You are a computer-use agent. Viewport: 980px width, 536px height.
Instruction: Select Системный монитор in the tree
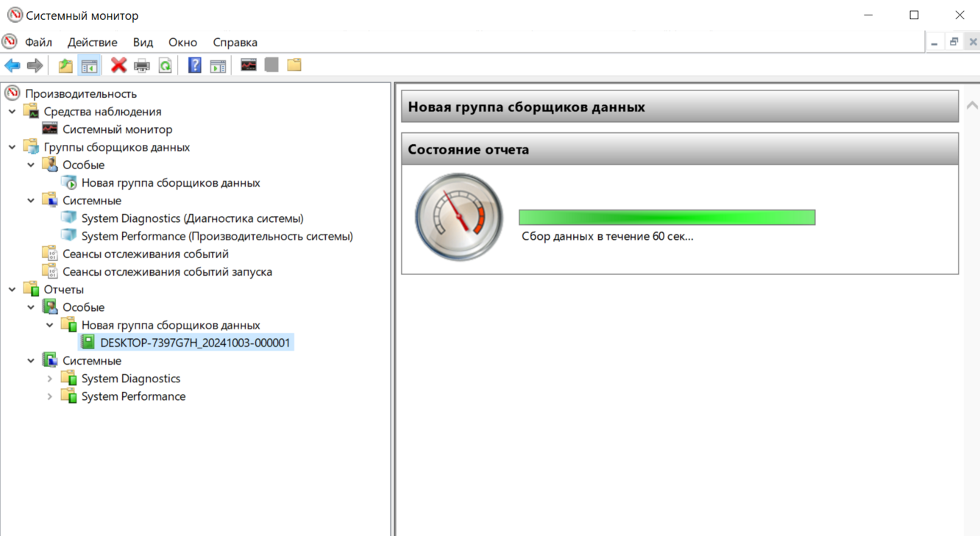pos(117,129)
